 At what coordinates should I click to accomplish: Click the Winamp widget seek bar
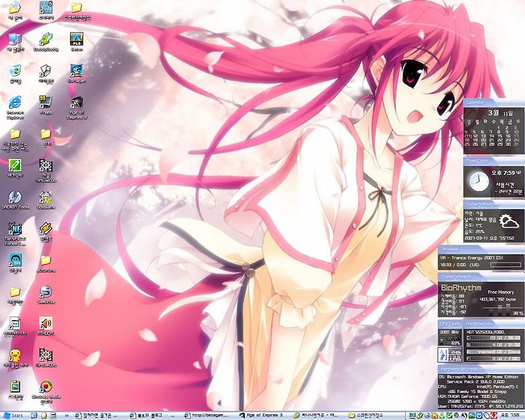(x=505, y=265)
